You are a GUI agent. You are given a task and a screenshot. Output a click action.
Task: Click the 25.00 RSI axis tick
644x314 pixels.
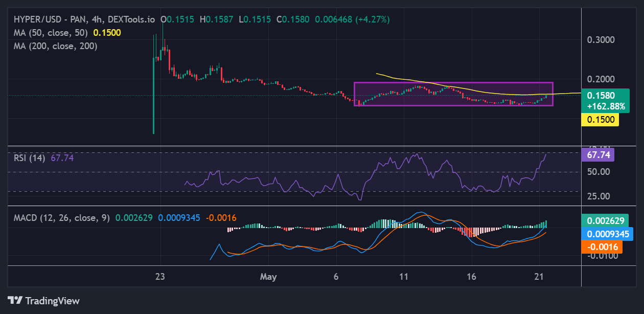point(598,196)
